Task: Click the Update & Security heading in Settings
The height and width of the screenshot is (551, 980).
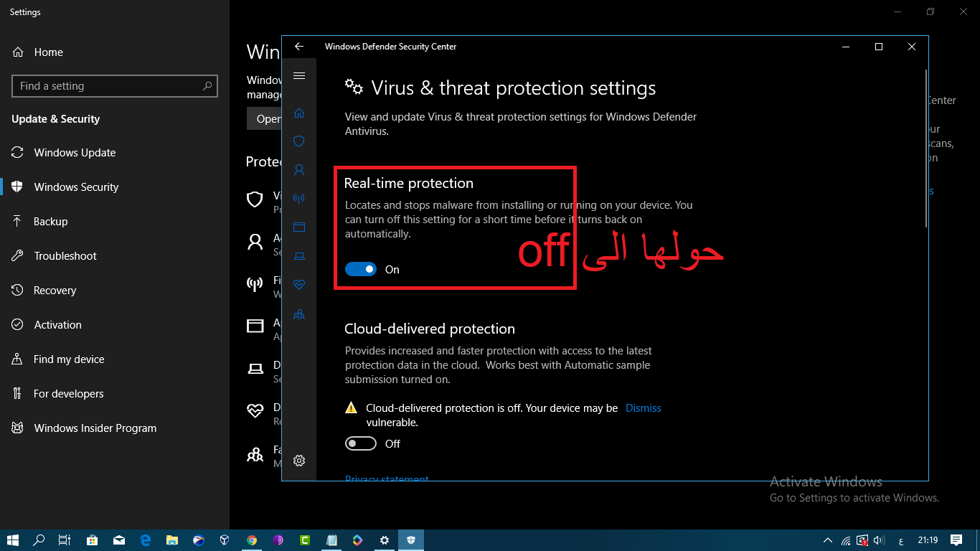Action: pyautogui.click(x=56, y=119)
